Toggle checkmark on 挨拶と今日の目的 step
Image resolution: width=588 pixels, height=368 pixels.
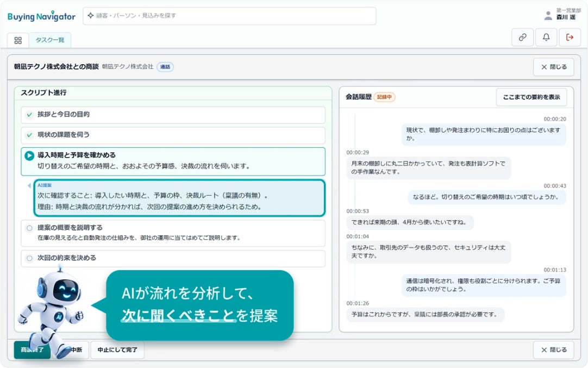tap(29, 114)
